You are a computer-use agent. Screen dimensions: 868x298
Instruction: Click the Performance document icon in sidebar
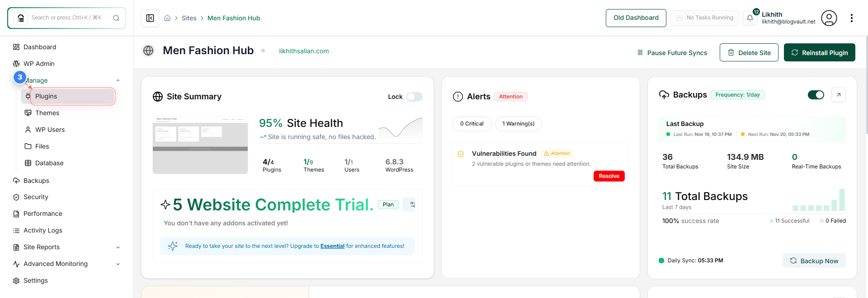point(16,214)
